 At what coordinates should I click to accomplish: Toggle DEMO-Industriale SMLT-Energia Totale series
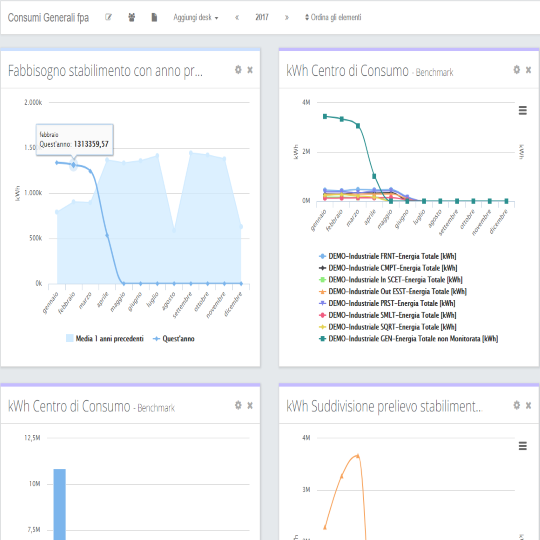coord(388,315)
